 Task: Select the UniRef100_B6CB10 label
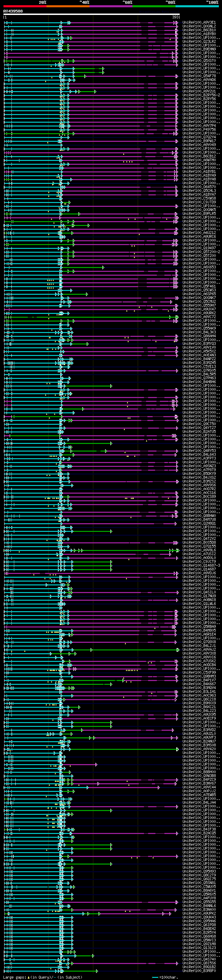199,30
